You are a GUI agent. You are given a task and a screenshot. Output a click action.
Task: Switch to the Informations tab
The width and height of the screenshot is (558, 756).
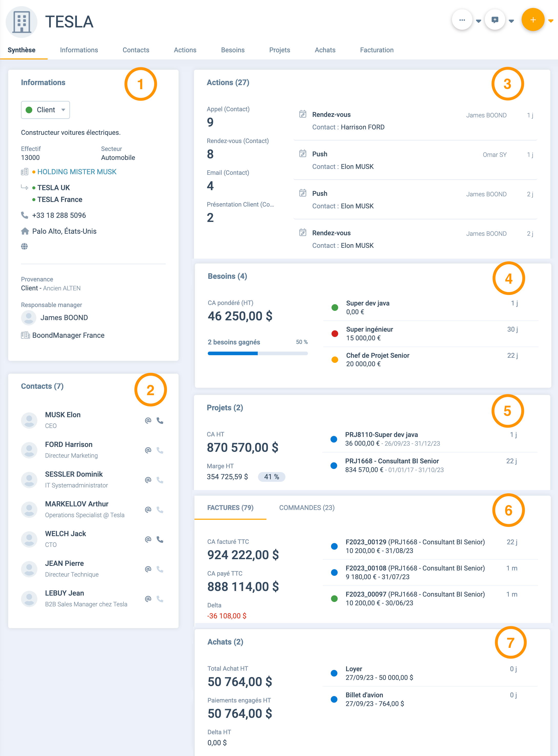[x=79, y=50]
